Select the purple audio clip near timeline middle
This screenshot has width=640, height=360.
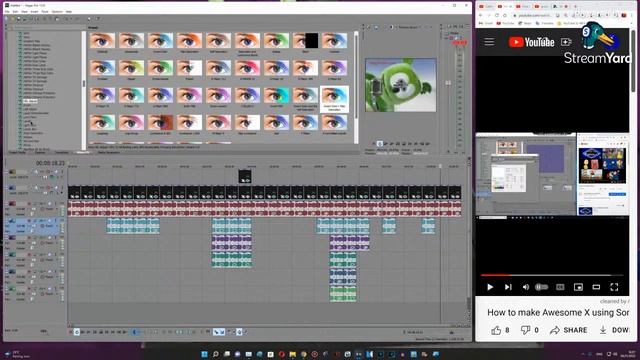pyautogui.click(x=231, y=242)
